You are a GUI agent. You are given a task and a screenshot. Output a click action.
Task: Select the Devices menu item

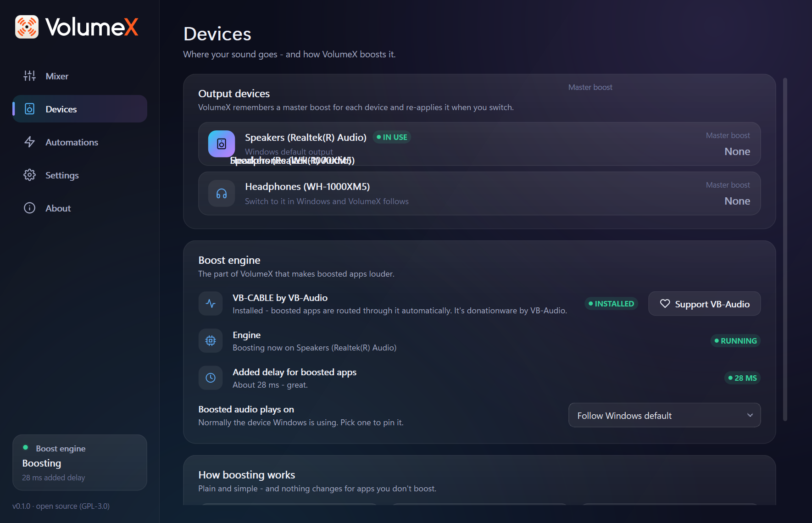[80, 109]
